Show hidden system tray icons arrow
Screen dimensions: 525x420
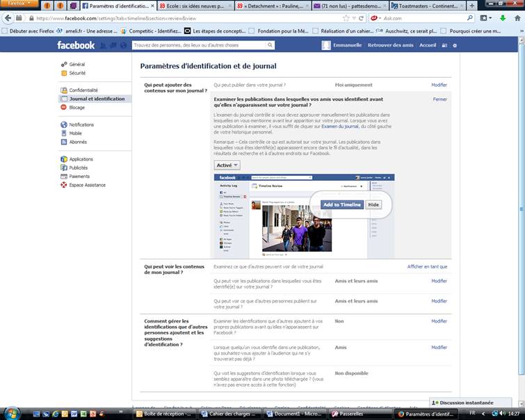[483, 414]
